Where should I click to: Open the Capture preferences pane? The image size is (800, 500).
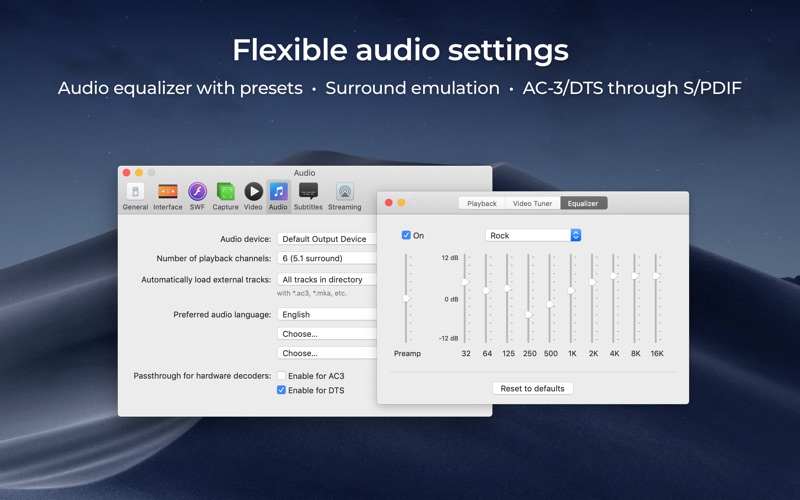tap(226, 196)
